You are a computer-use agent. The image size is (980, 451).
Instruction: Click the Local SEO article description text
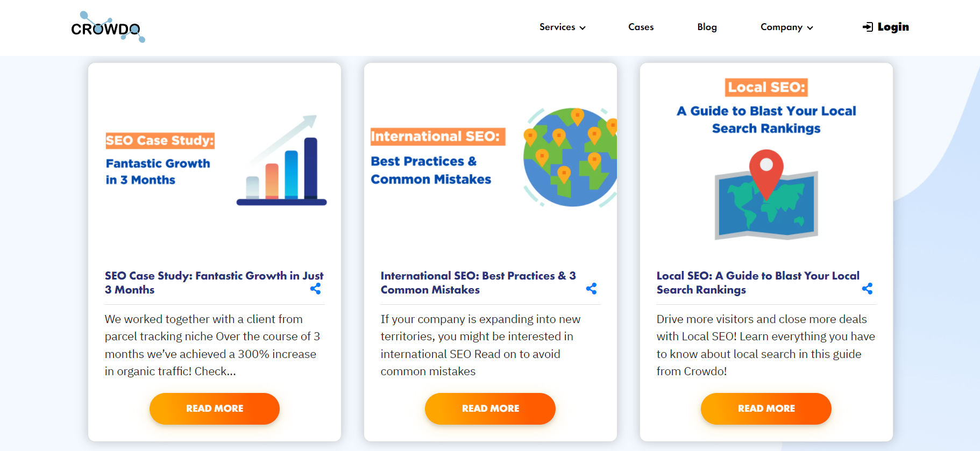tap(765, 345)
